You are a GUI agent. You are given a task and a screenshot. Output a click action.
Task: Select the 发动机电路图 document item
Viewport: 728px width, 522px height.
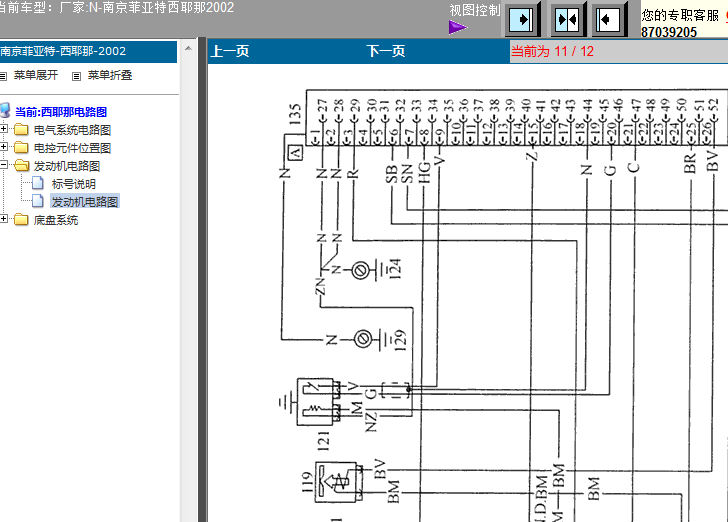tap(84, 202)
